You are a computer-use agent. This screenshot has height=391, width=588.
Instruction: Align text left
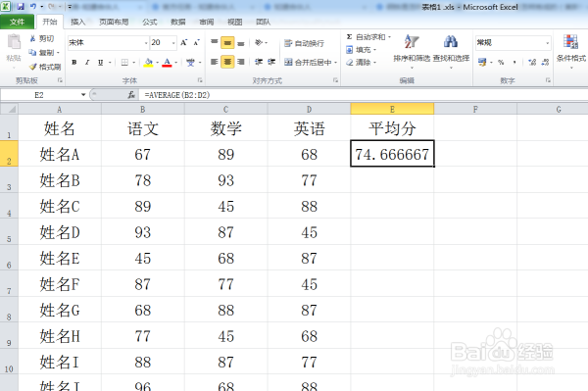[214, 62]
